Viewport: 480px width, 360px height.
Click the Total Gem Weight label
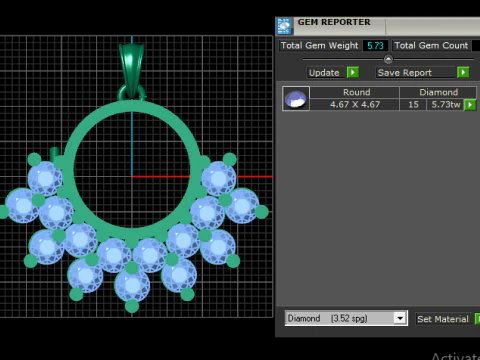pos(319,45)
